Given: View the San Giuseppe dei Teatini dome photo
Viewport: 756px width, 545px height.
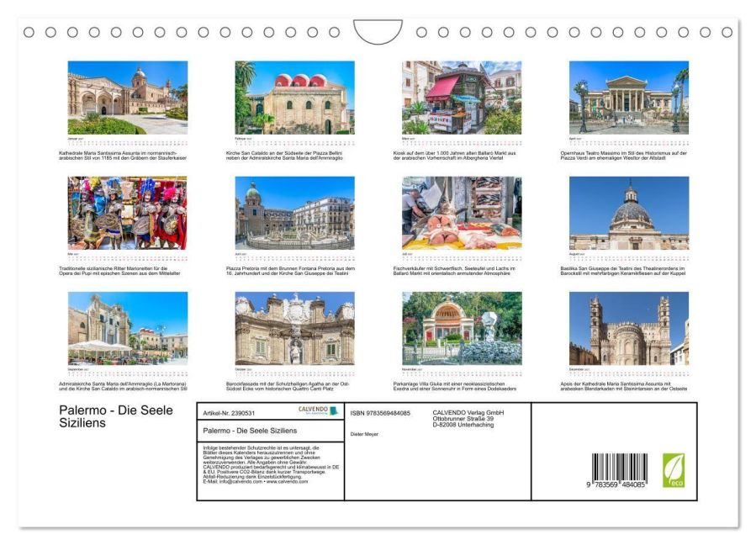Looking at the screenshot, I should (x=629, y=213).
